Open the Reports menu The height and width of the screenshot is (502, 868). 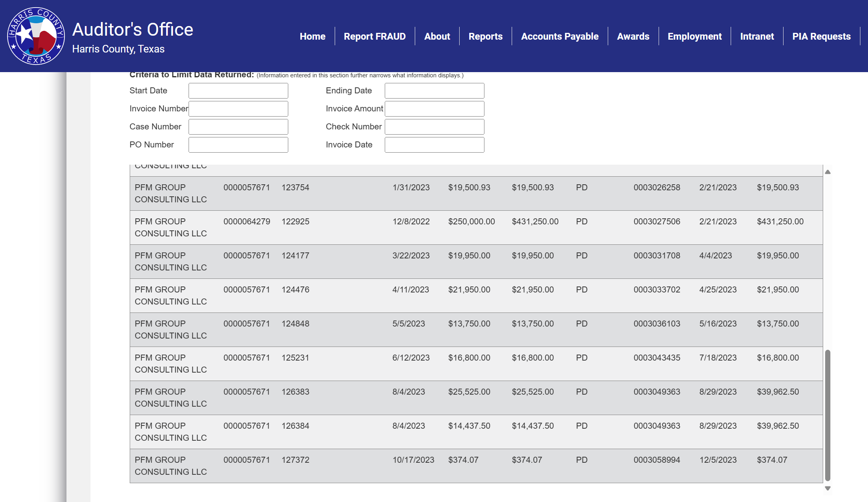point(485,36)
